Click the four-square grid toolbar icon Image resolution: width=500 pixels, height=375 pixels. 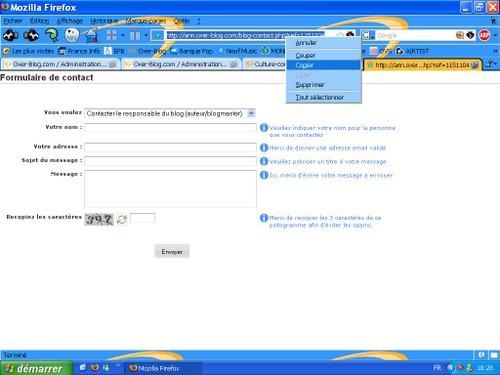pos(111,35)
